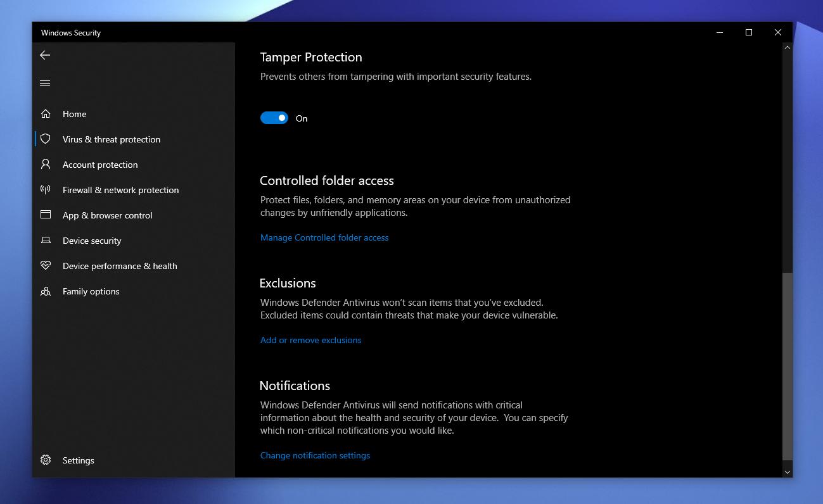Click the scrollbar down arrow
The image size is (823, 504).
788,472
